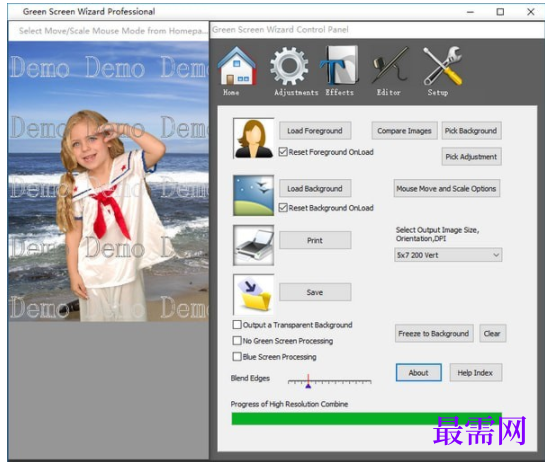Click the background landscape icon
Image resolution: width=545 pixels, height=462 pixels.
[x=253, y=195]
